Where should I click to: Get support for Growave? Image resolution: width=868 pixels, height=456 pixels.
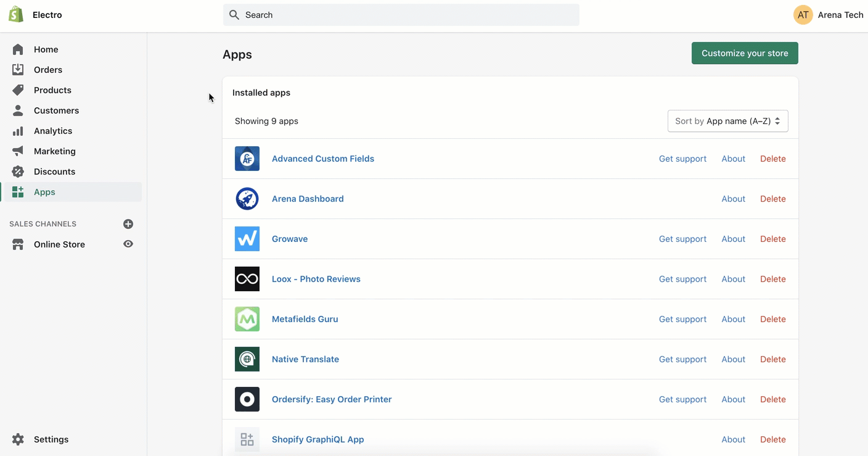pyautogui.click(x=682, y=239)
